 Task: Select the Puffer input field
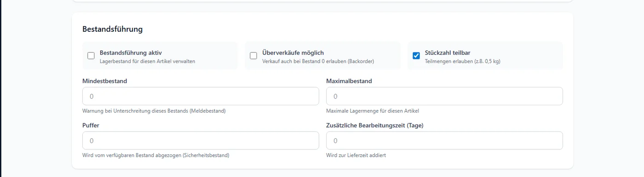pyautogui.click(x=201, y=141)
